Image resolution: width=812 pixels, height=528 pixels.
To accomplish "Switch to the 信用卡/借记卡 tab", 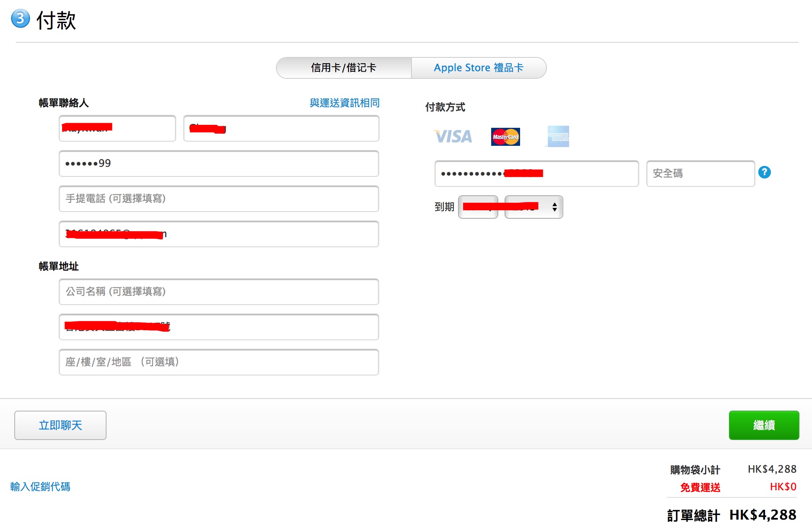I will pyautogui.click(x=343, y=67).
